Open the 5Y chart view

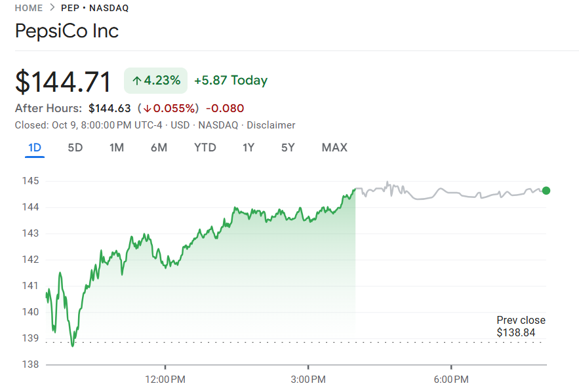(x=288, y=147)
